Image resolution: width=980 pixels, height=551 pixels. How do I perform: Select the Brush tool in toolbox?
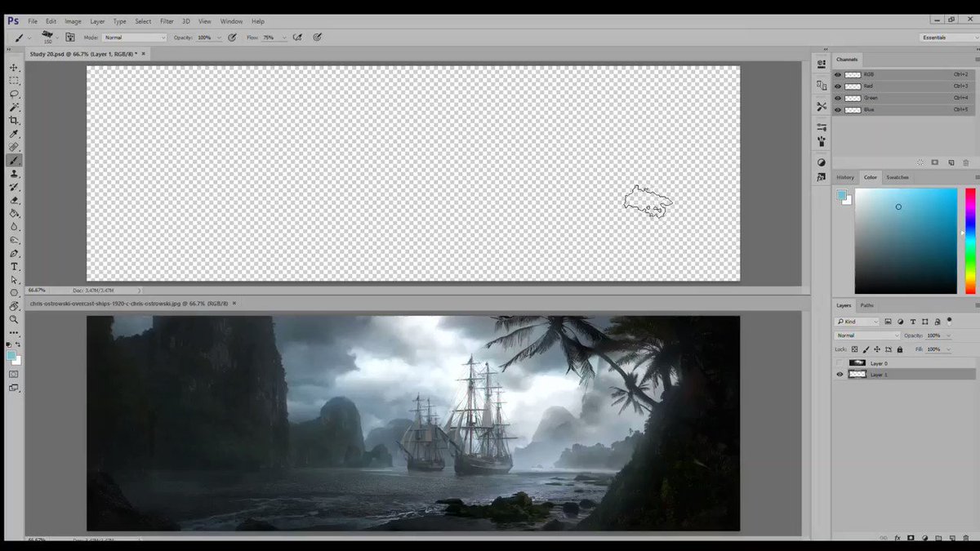pos(14,161)
